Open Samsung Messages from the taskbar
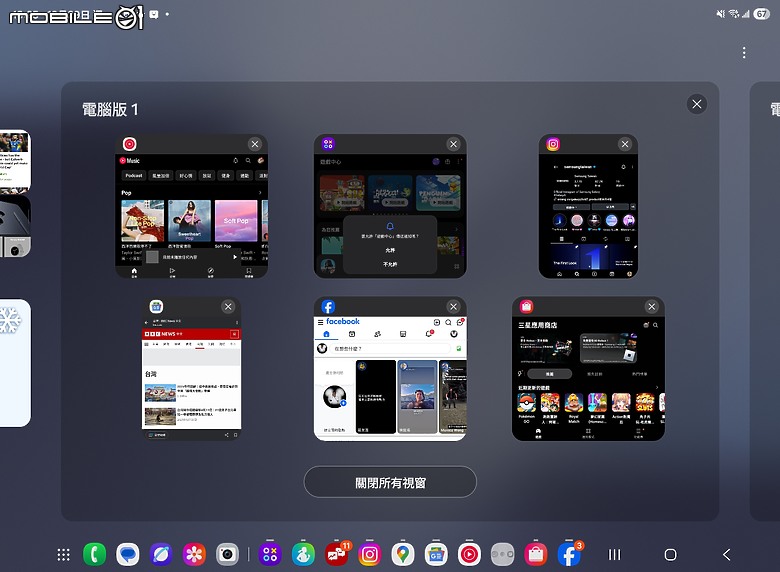The width and height of the screenshot is (780, 572). [x=128, y=555]
